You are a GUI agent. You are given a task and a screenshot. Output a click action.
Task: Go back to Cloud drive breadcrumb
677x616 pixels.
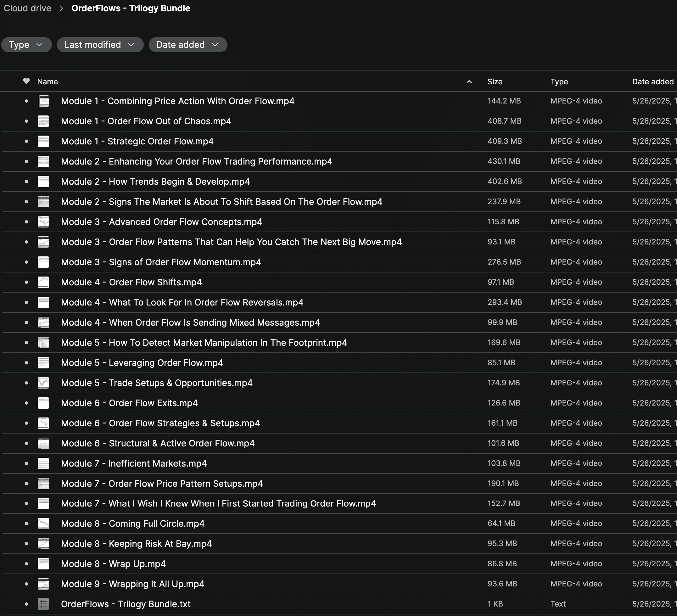pos(28,8)
